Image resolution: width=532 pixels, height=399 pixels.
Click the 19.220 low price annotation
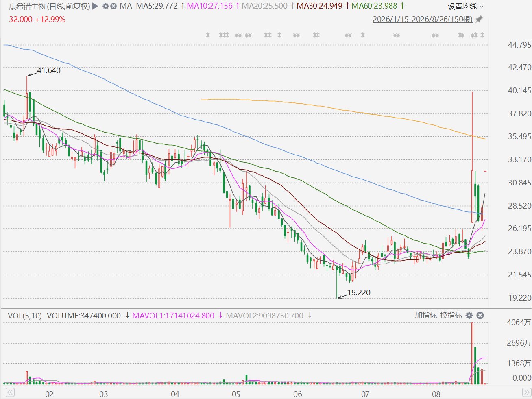coord(359,292)
